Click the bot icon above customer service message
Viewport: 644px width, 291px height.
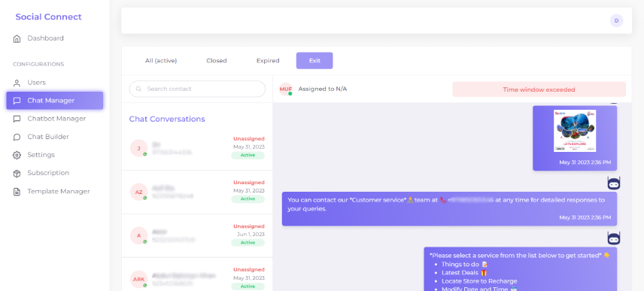tap(614, 183)
